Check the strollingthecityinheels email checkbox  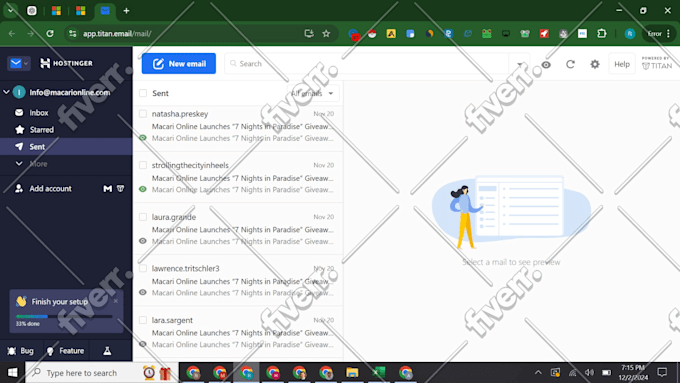pos(143,165)
